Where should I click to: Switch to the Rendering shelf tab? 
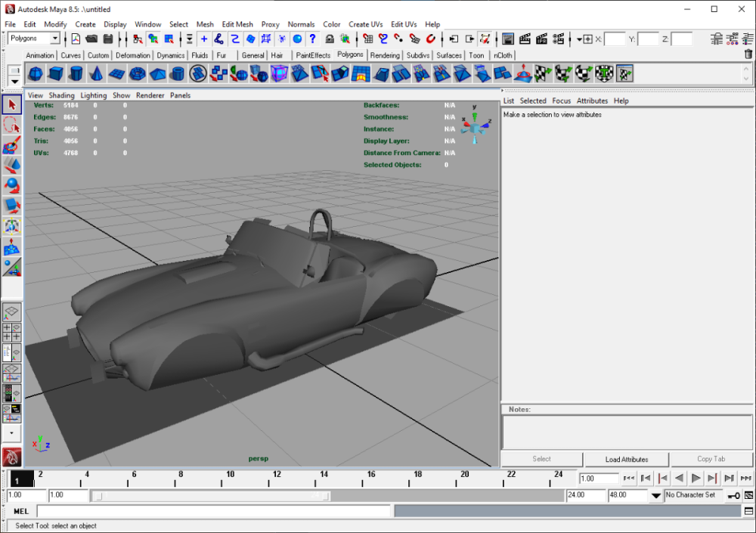click(385, 55)
